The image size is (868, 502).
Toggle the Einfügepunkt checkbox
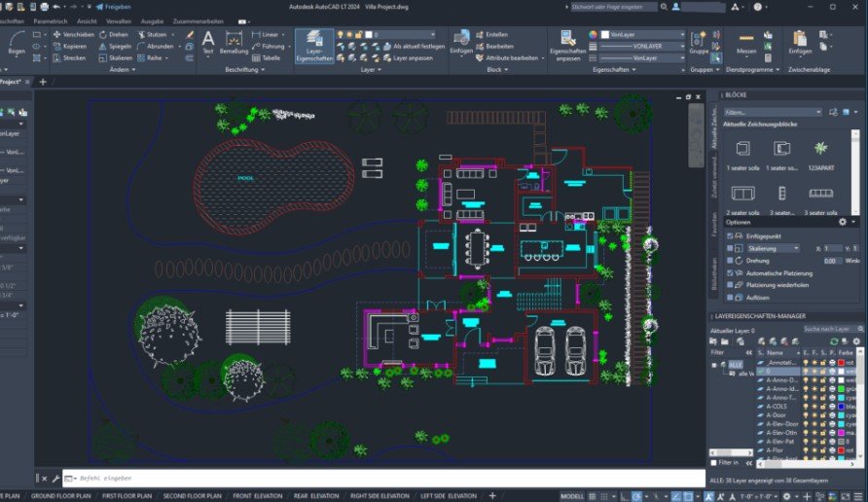coord(729,236)
